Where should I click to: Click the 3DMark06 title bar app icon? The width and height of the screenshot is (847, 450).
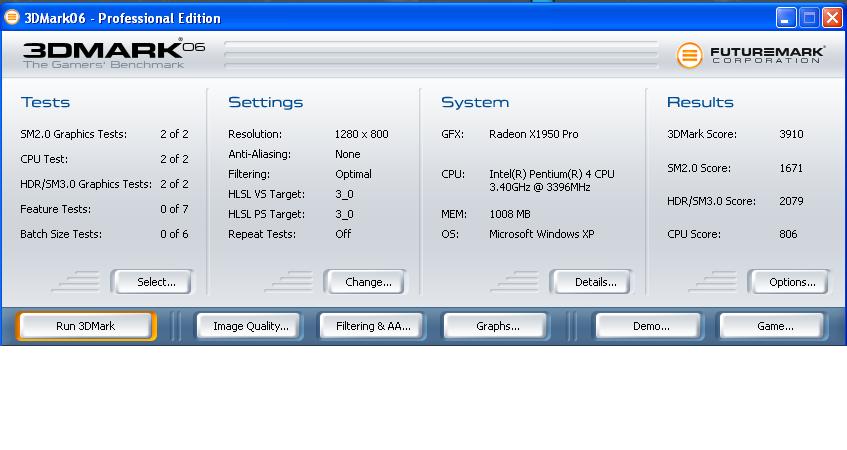tap(11, 17)
